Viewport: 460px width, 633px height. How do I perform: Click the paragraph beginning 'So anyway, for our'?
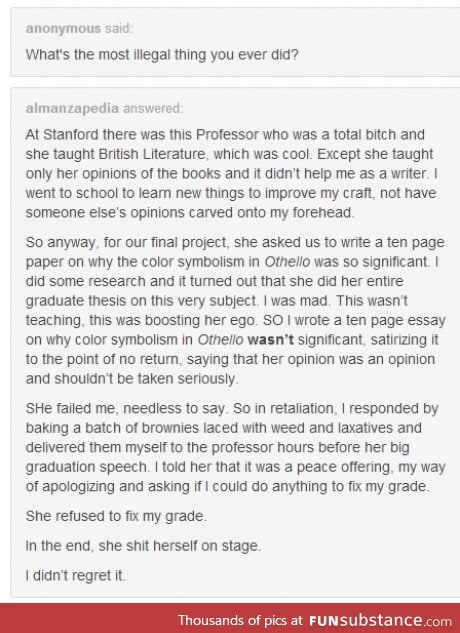(235, 310)
